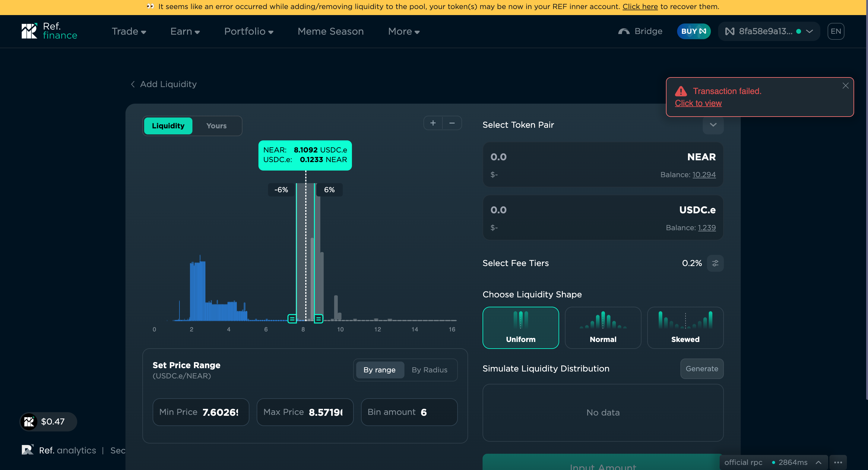Open Meme Season page
The height and width of the screenshot is (470, 868).
point(331,31)
